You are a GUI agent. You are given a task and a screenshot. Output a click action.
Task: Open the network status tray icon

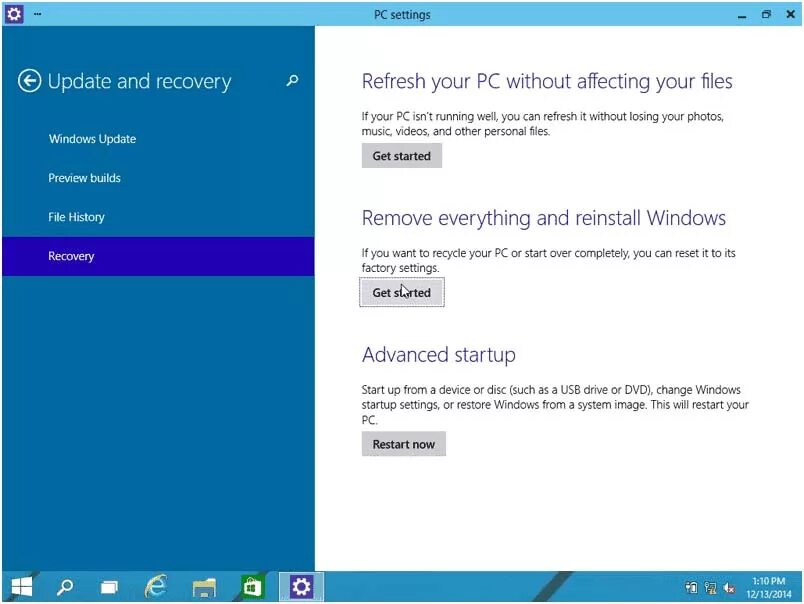710,588
